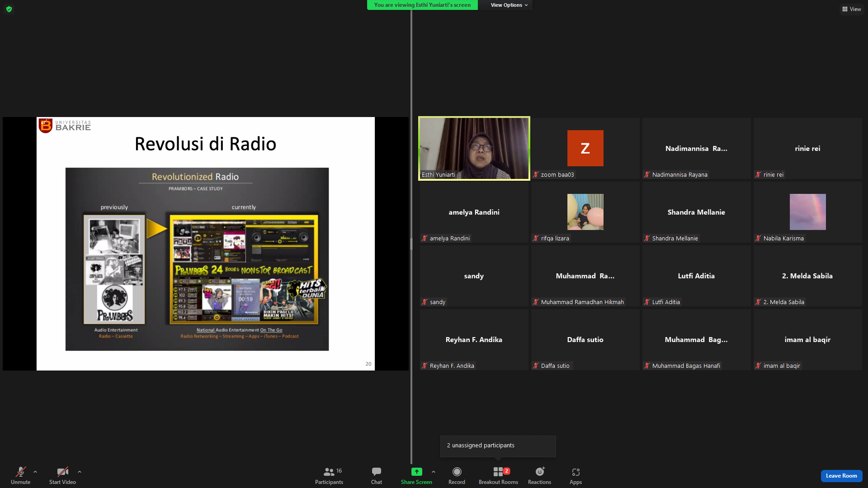Viewport: 868px width, 488px height.
Task: Open the Reactions menu
Action: pos(539,475)
